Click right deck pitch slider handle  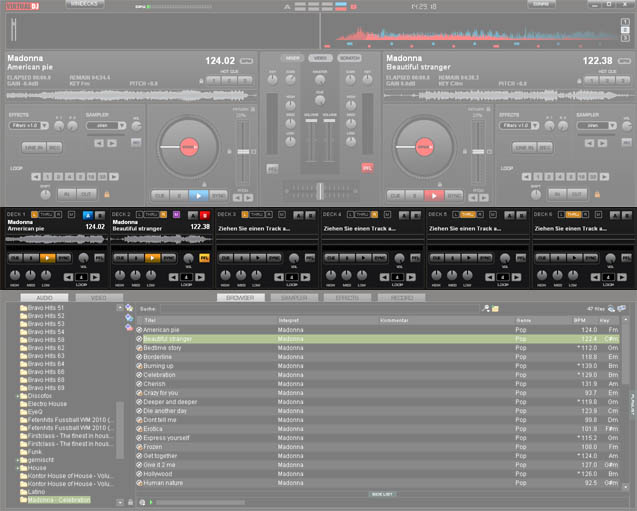(478, 152)
